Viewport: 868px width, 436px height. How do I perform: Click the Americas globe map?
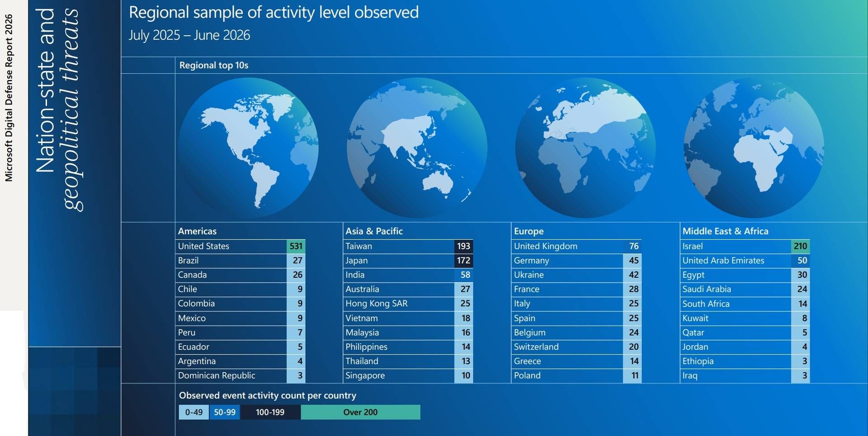[x=248, y=147]
